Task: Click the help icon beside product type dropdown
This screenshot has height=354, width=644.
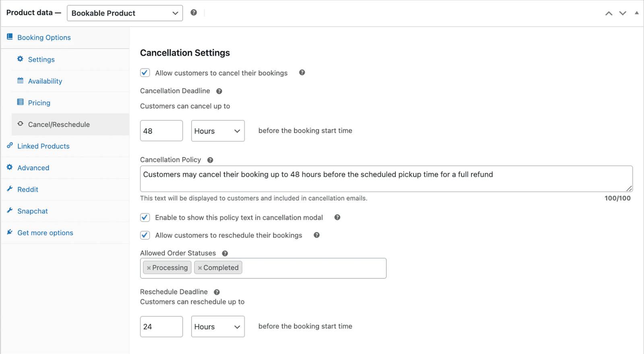Action: [194, 12]
